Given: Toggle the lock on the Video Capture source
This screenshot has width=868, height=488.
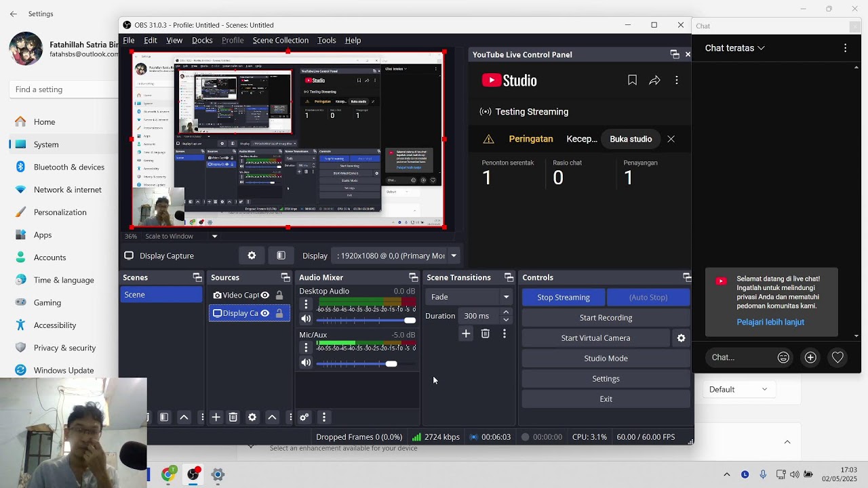Looking at the screenshot, I should pos(279,295).
